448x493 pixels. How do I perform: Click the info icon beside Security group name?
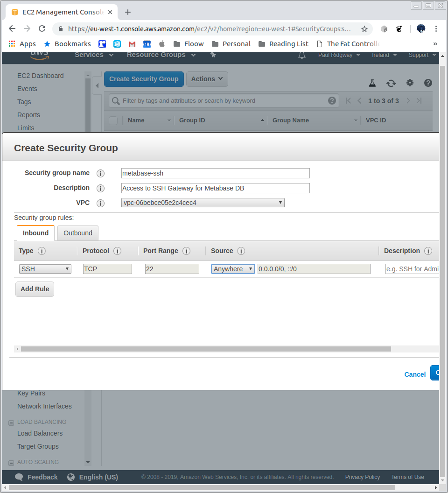(x=100, y=173)
